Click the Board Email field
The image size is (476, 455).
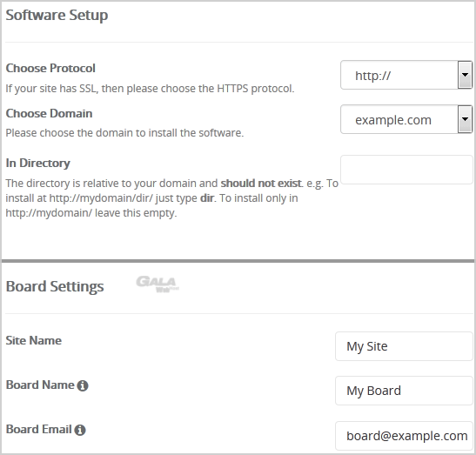coord(404,436)
